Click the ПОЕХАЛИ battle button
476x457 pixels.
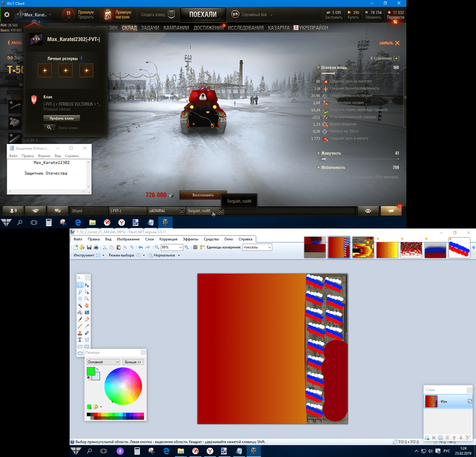203,14
